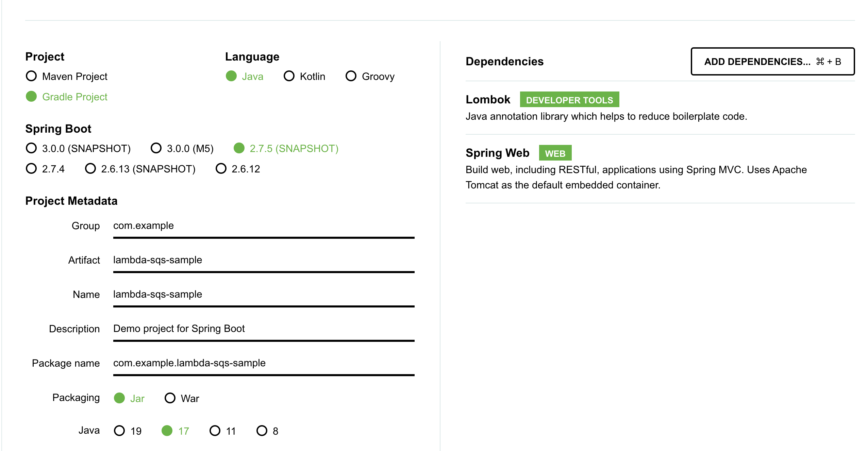Click the Add Dependencies button

click(x=772, y=62)
